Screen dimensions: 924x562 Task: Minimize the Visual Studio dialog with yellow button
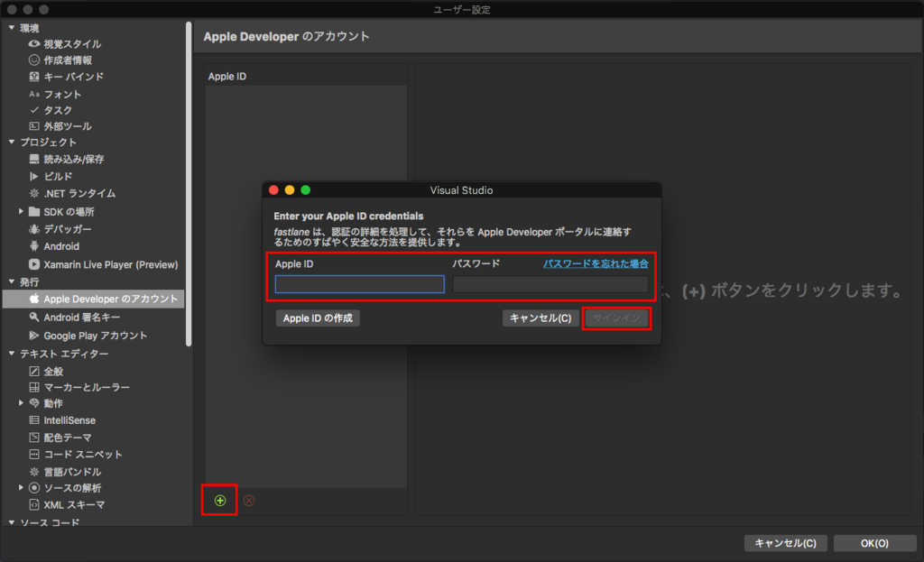click(290, 189)
